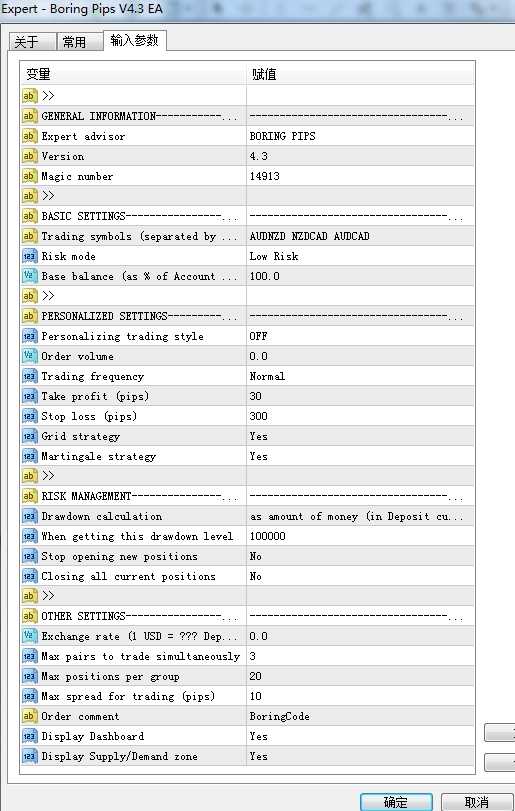Click the 确定 button
515x811 pixels.
(x=396, y=802)
